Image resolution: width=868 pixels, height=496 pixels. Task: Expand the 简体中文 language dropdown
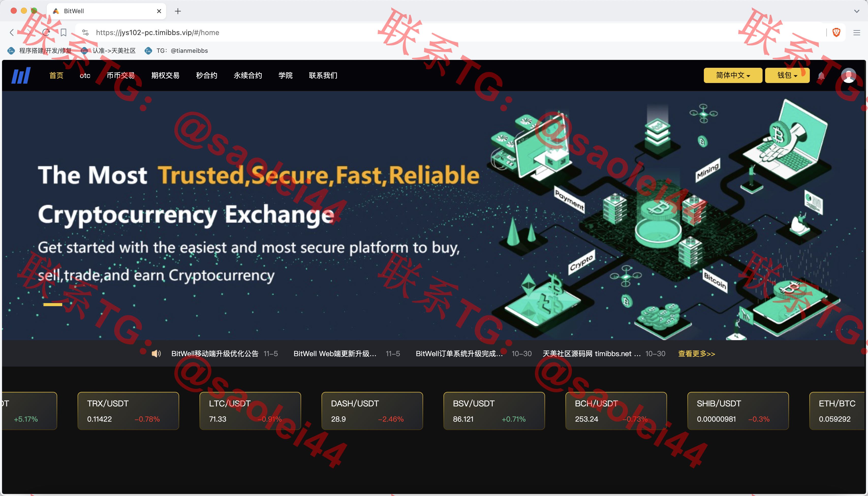733,75
